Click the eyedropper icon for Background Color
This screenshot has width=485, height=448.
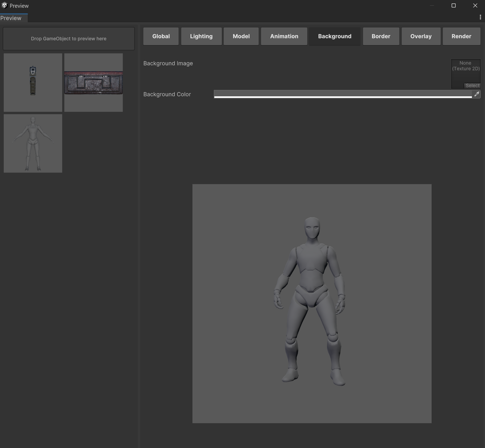(x=476, y=94)
